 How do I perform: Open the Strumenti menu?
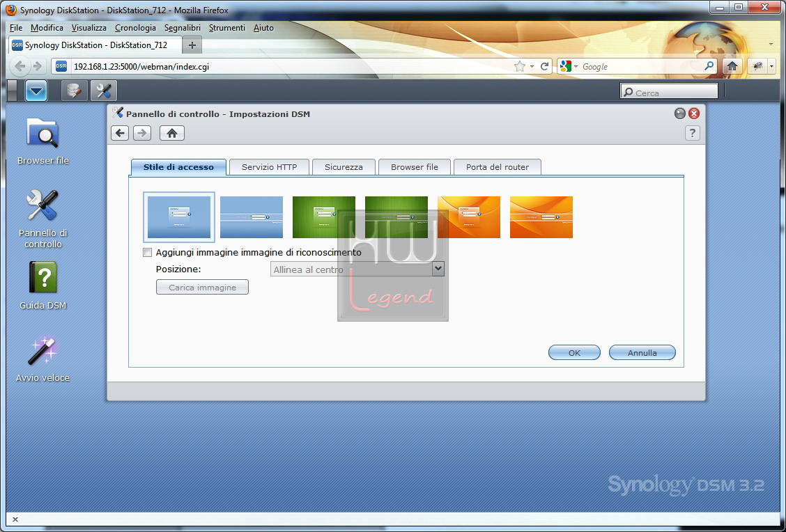point(227,28)
